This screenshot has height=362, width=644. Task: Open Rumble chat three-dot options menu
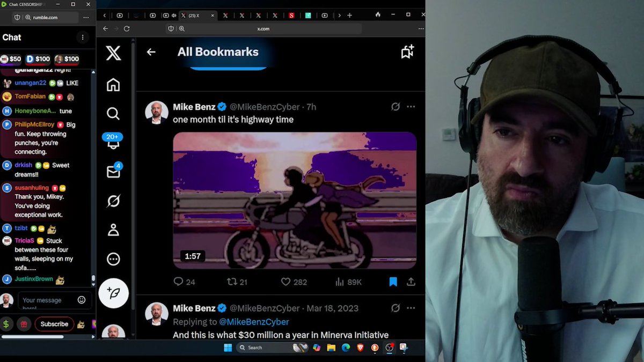point(83,37)
